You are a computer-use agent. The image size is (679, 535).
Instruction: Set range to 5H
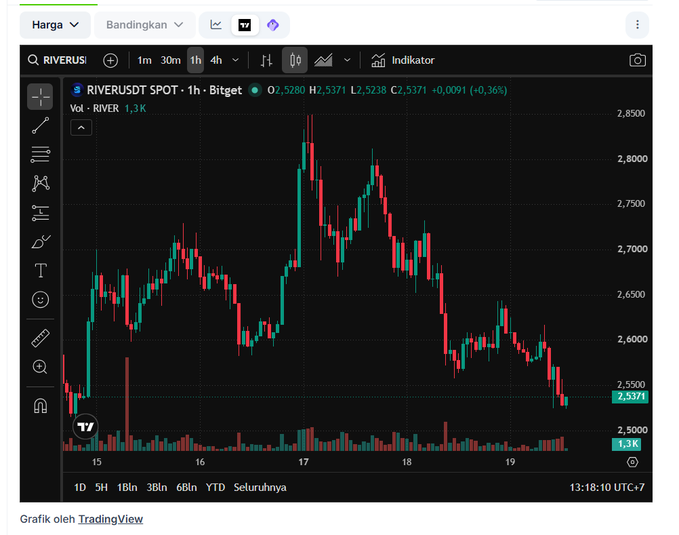pos(101,487)
